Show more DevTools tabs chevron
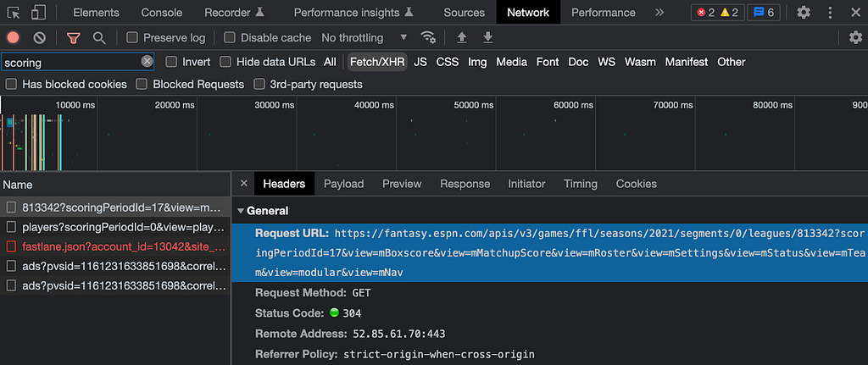Screen dimensions: 868x365 point(659,12)
